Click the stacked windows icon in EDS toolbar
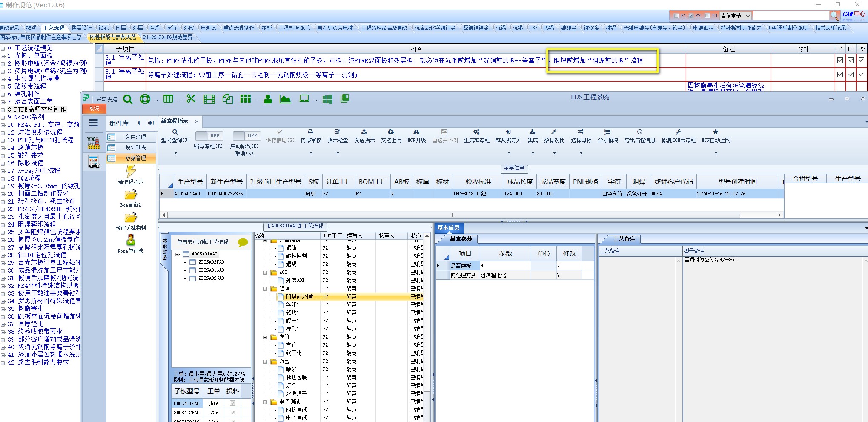 tap(345, 99)
